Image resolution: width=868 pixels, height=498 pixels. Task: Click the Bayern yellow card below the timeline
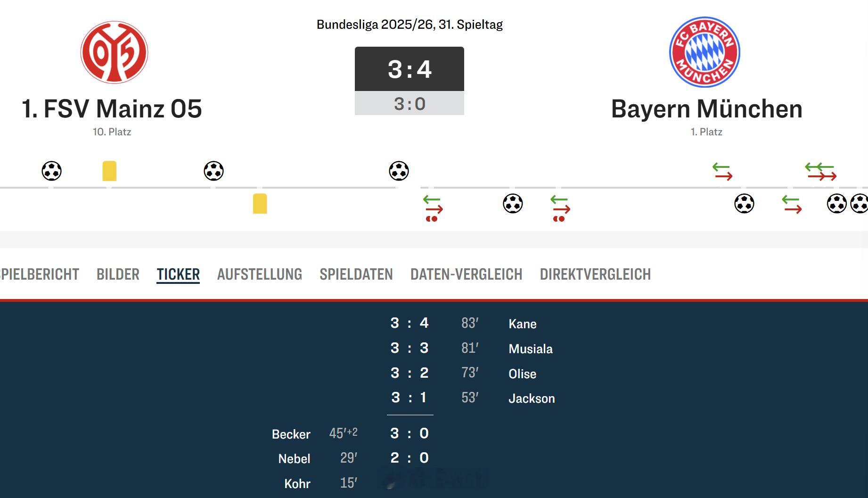pyautogui.click(x=260, y=204)
